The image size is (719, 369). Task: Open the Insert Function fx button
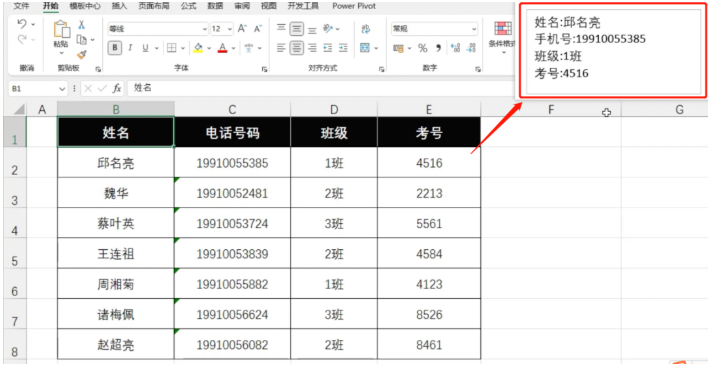[117, 88]
